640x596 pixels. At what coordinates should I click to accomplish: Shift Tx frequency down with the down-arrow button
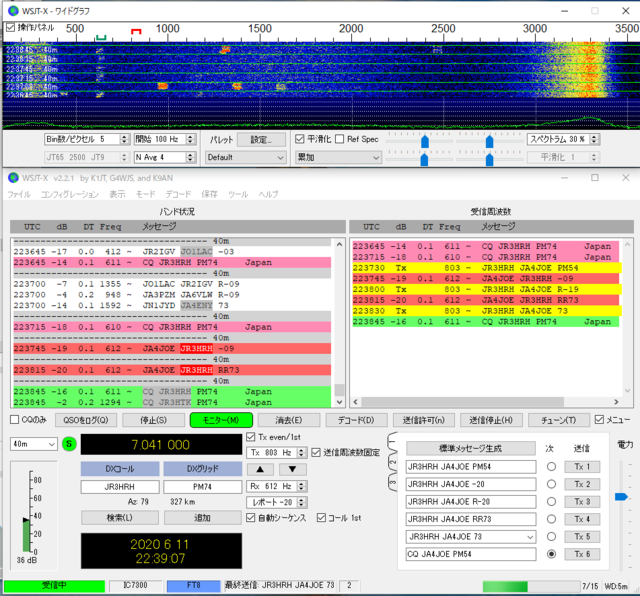click(292, 469)
